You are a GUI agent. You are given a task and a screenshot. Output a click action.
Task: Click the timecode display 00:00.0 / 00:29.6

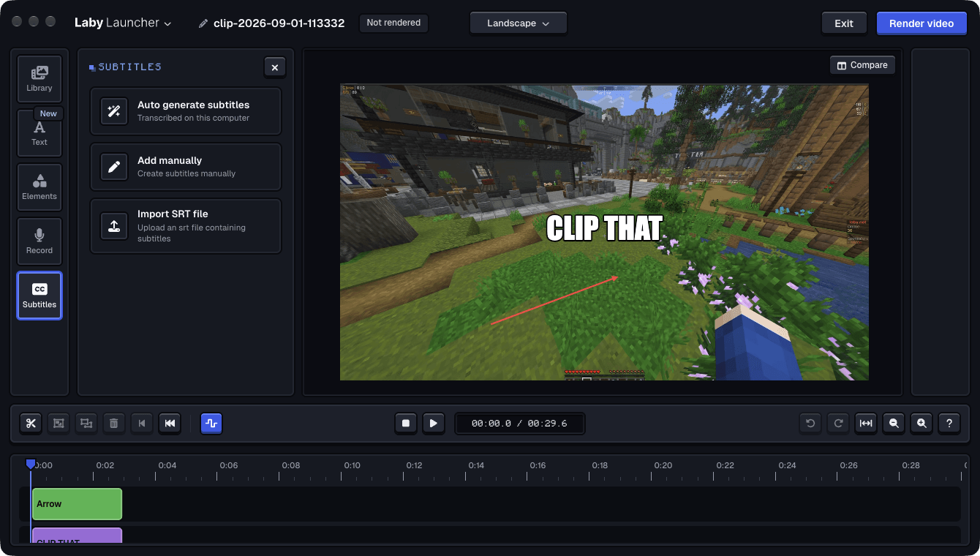(x=519, y=423)
